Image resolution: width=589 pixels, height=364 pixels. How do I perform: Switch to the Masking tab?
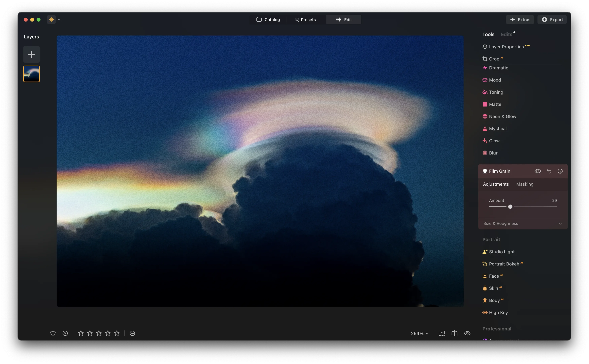coord(525,184)
